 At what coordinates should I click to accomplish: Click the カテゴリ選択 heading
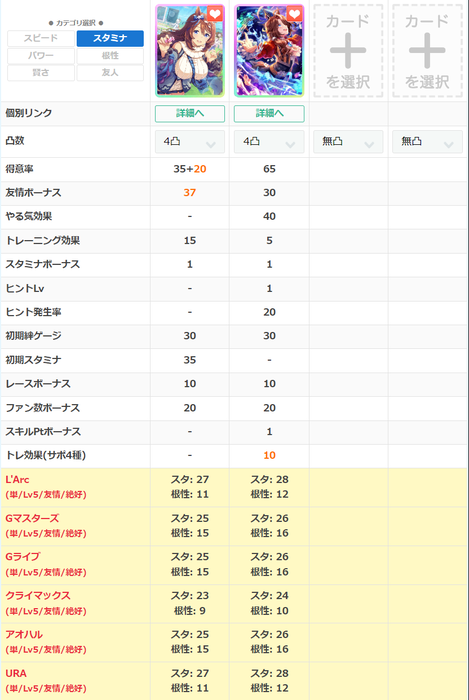point(76,23)
